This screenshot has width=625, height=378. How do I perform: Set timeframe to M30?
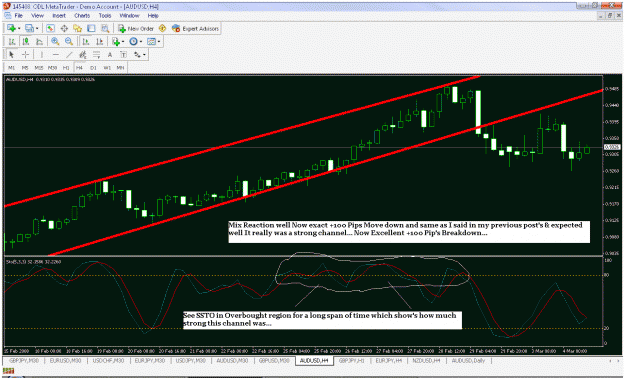52,68
